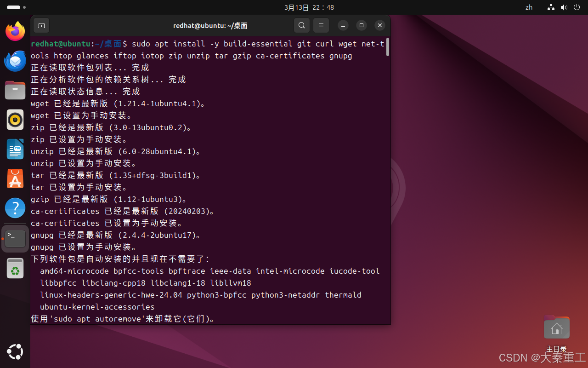This screenshot has width=588, height=368.
Task: Click the 'gnupg 已设置为手动安装' line
Action: 84,247
